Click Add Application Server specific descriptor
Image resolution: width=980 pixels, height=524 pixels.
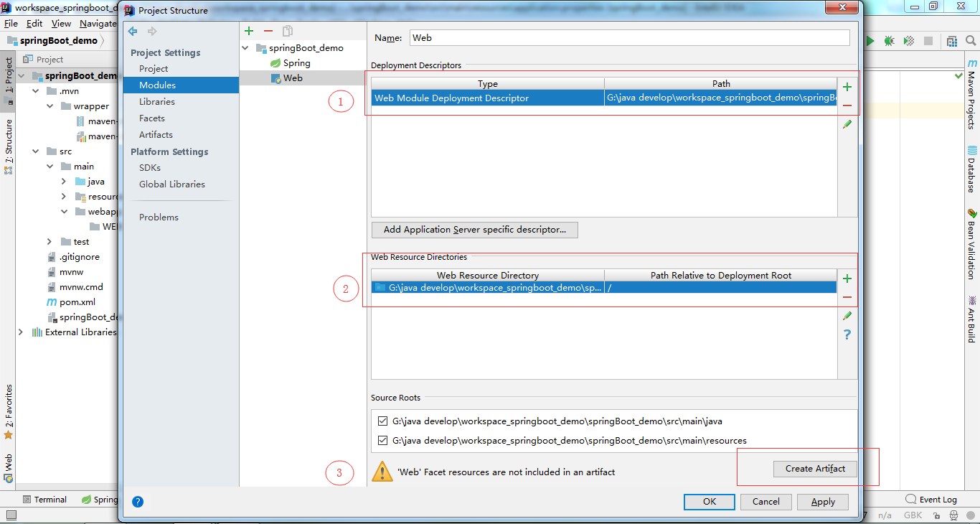(475, 230)
